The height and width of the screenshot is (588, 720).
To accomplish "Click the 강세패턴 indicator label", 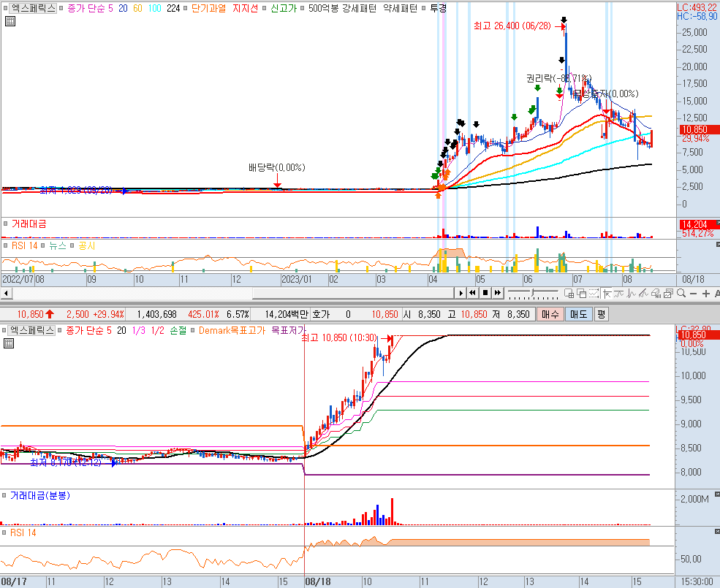I will click(x=359, y=8).
